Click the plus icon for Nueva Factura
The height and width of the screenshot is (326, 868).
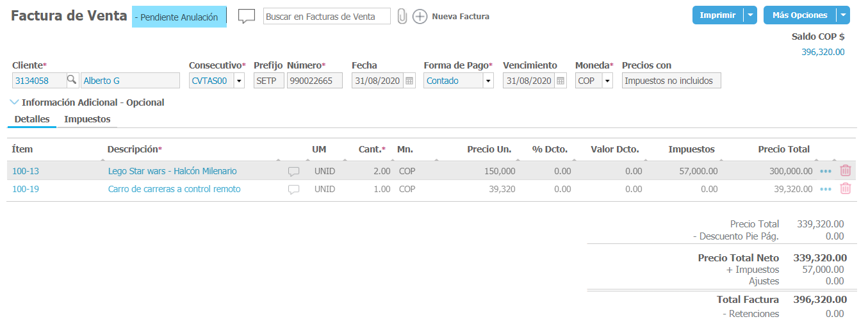(x=420, y=17)
